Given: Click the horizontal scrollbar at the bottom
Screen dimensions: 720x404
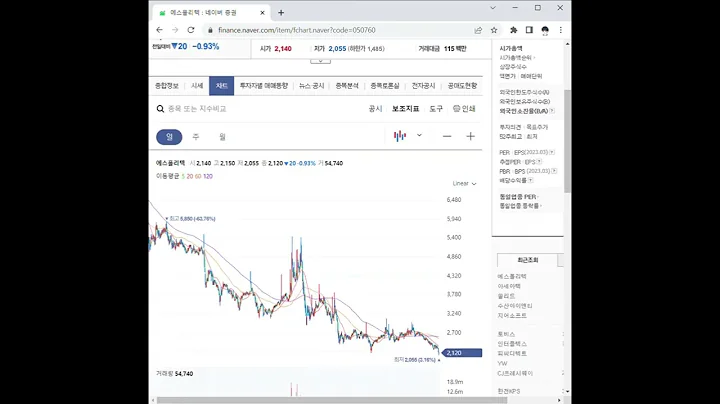Looking at the screenshot, I should click(x=332, y=400).
